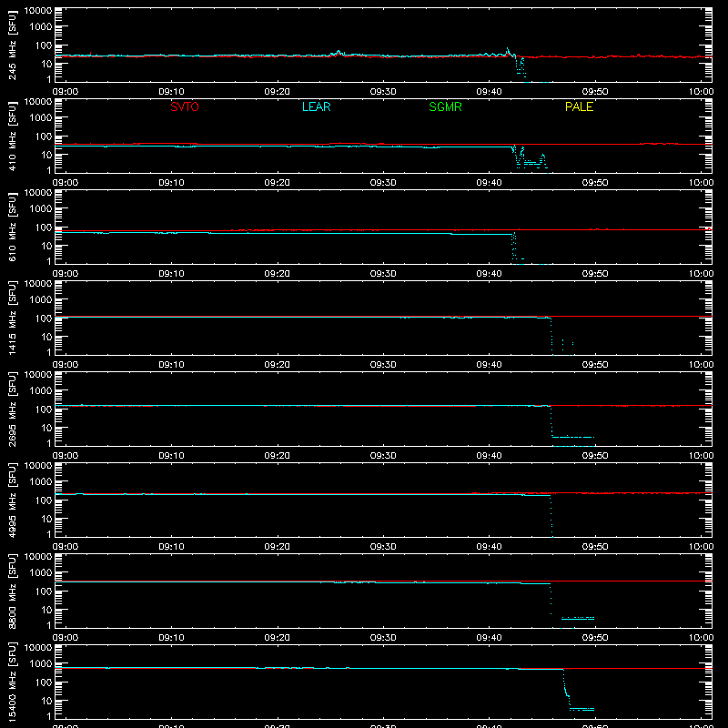Click the 1000 tick label on 4995 MHz axis
Viewport: 728px width, 728px height.
pos(41,481)
